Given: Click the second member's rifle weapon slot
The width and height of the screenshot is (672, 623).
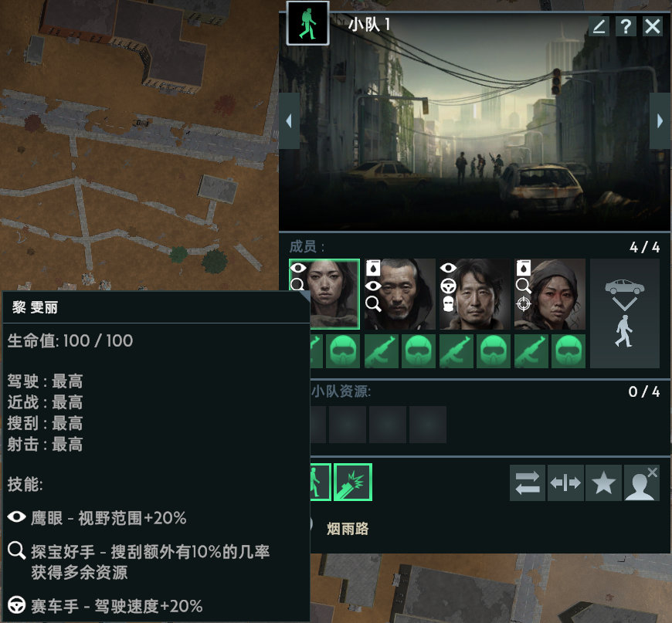Looking at the screenshot, I should click(x=381, y=351).
